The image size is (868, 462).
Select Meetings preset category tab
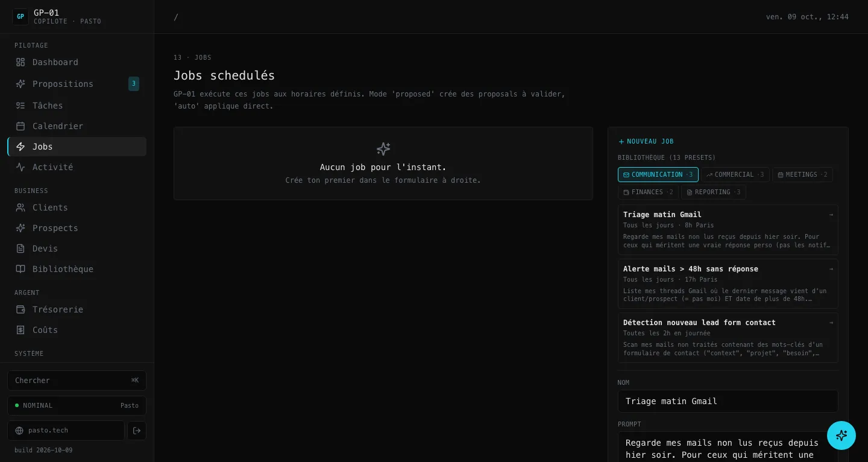tap(802, 174)
